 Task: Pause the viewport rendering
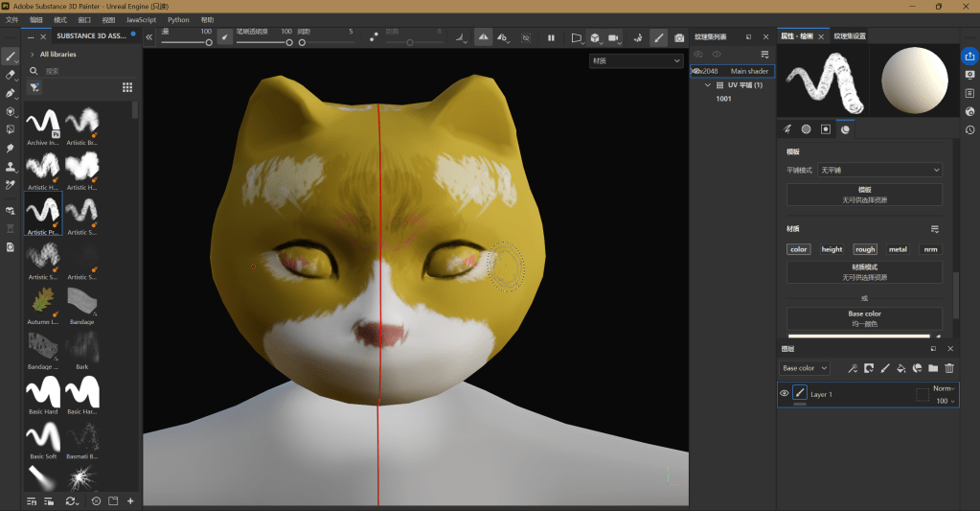pyautogui.click(x=551, y=37)
